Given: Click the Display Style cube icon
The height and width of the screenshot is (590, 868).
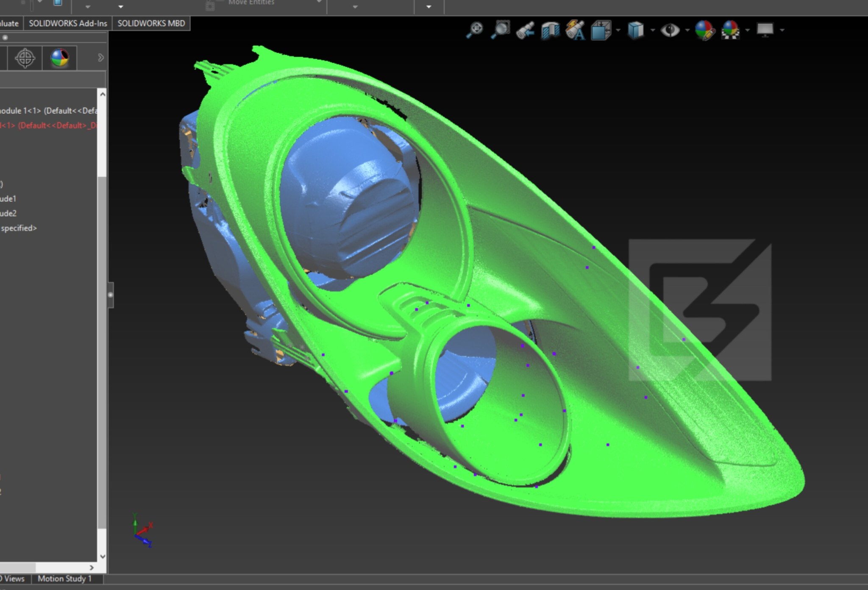Looking at the screenshot, I should [636, 31].
